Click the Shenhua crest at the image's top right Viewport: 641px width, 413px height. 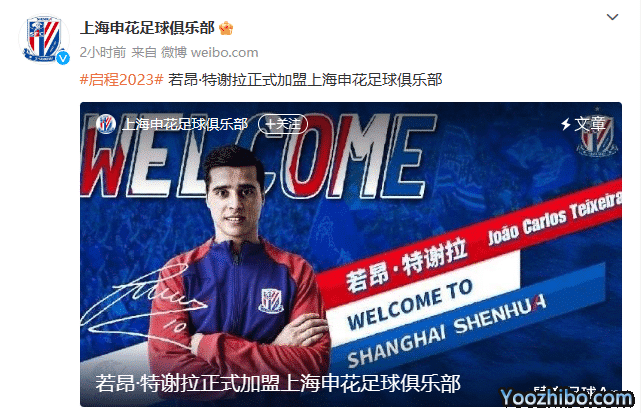click(x=597, y=133)
